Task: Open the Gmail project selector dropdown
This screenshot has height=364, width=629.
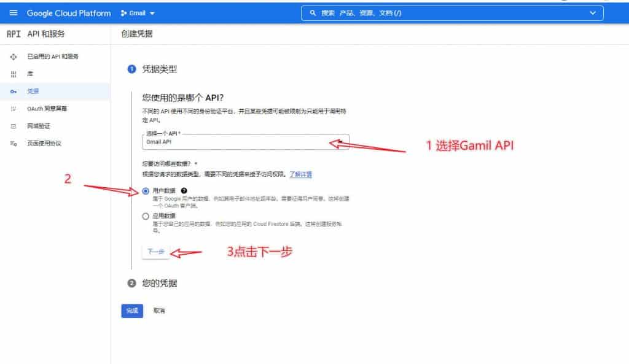Action: (138, 13)
